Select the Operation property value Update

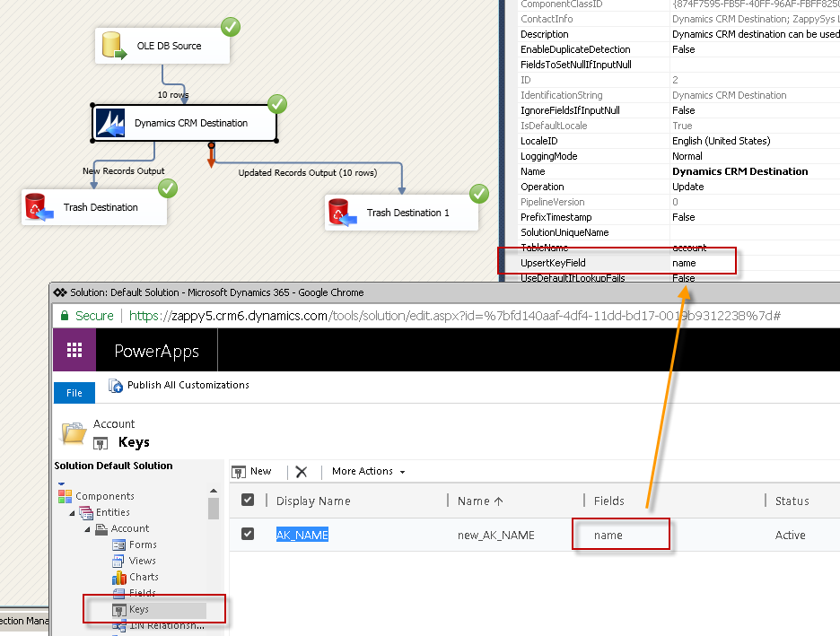[687, 187]
